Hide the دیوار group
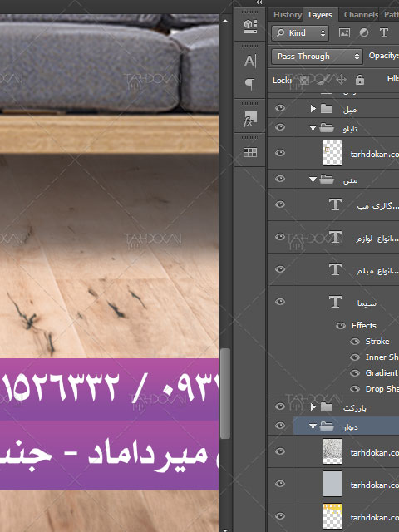 pos(280,426)
